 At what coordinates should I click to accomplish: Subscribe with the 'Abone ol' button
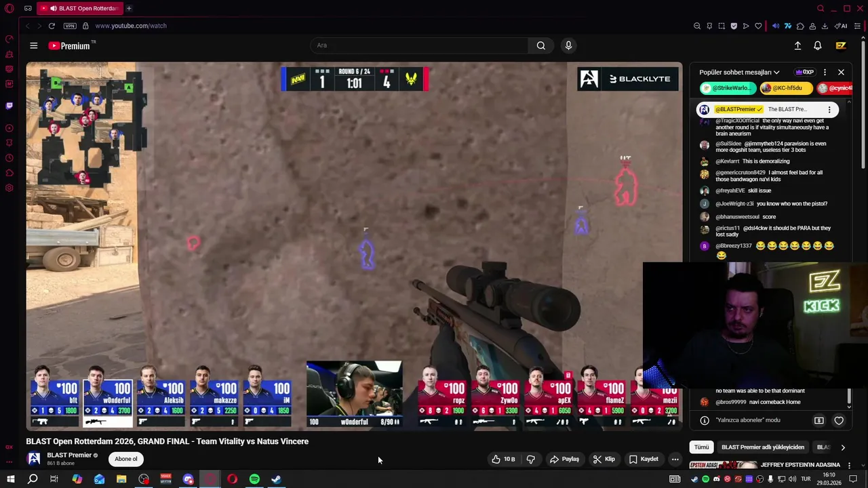click(125, 459)
